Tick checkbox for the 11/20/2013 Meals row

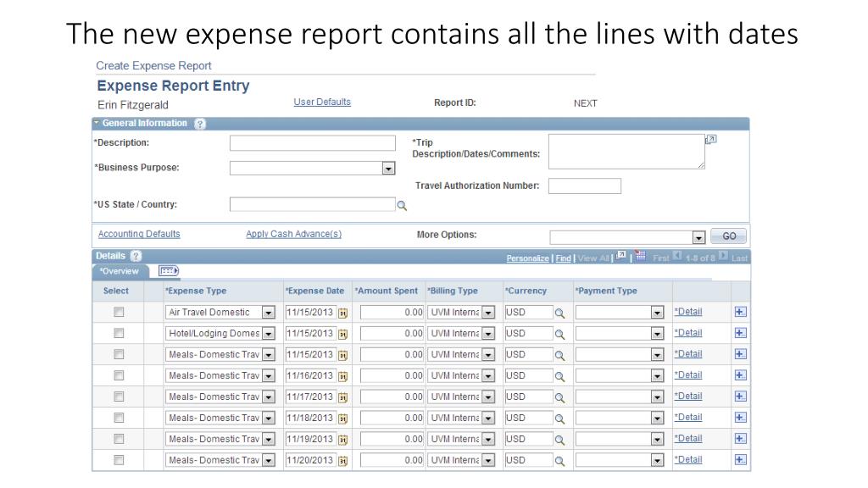point(119,460)
